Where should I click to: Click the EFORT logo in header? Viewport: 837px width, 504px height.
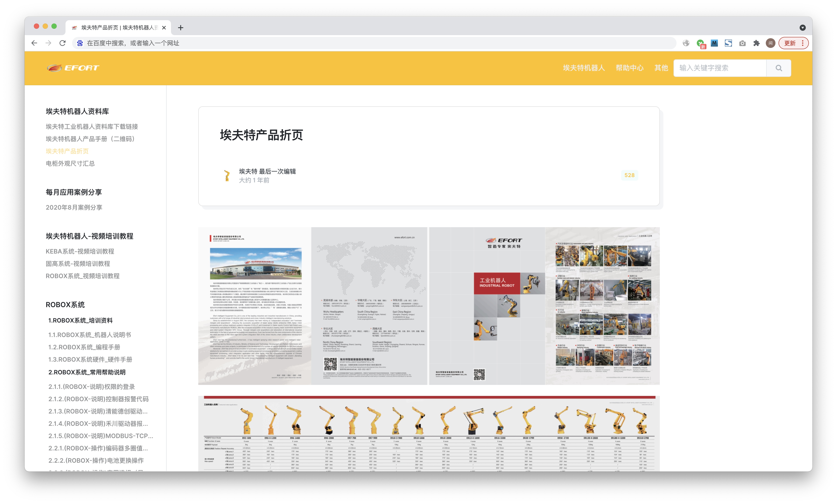point(73,68)
